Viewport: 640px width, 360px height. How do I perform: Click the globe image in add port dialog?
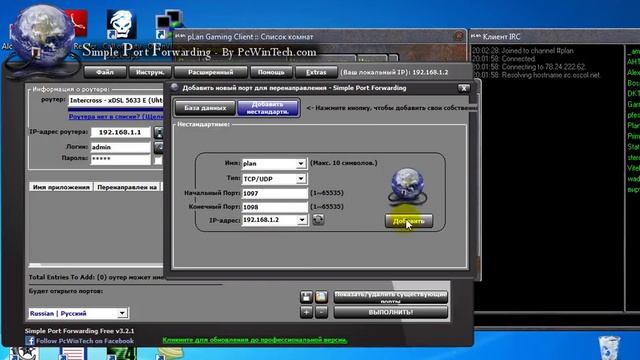coord(407,187)
